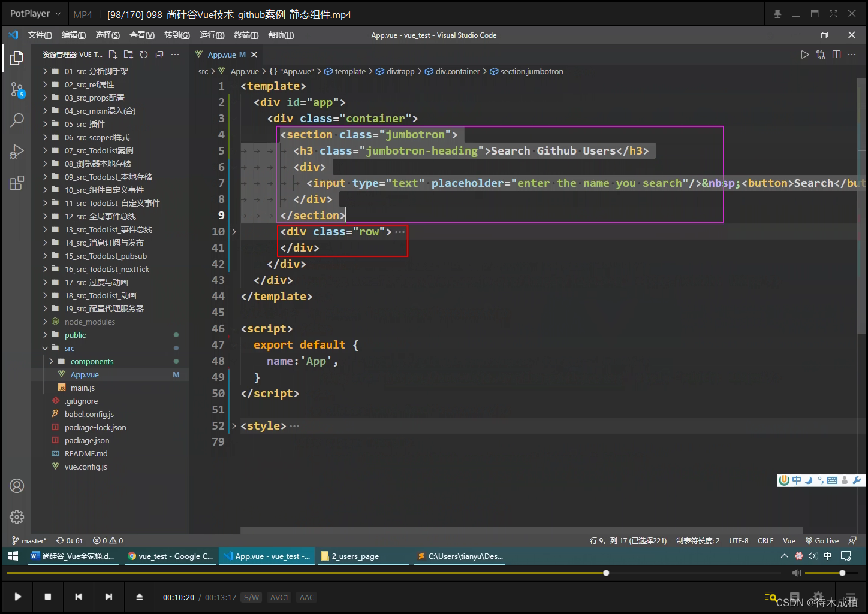868x614 pixels.
Task: Open the Manage gear in the activity bar
Action: (x=17, y=516)
